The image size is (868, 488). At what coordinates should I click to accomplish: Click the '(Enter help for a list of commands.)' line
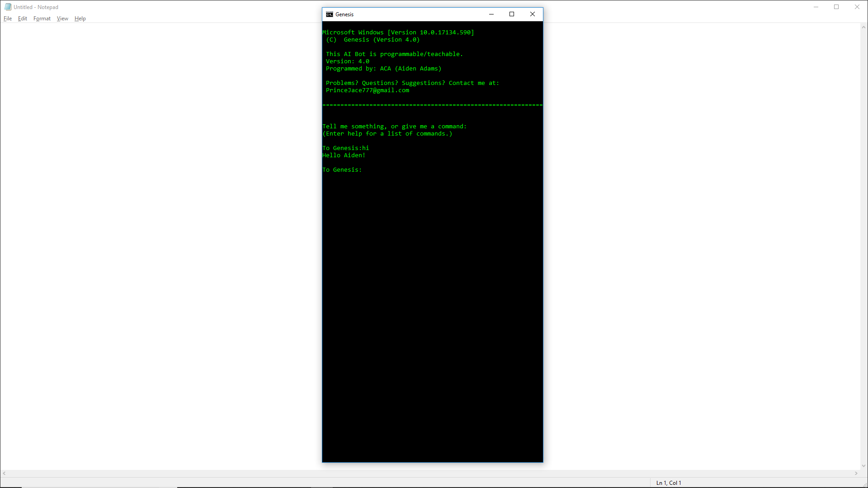(x=387, y=134)
